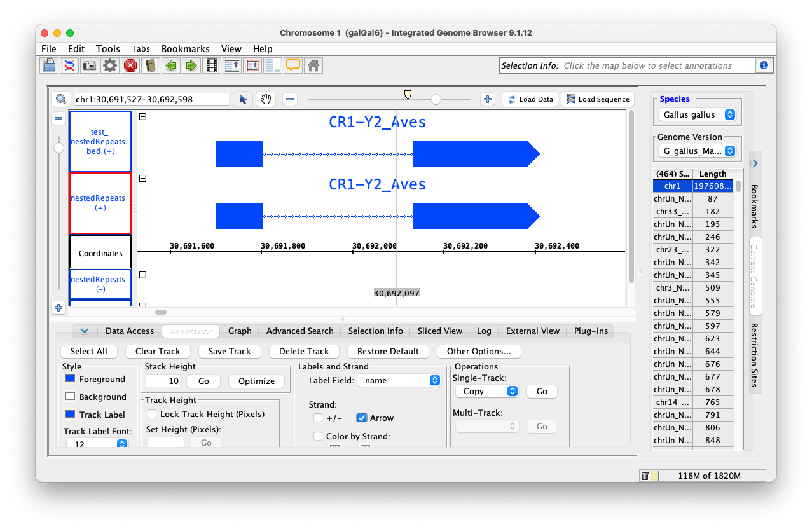Click the red stop toolbar icon

[130, 65]
